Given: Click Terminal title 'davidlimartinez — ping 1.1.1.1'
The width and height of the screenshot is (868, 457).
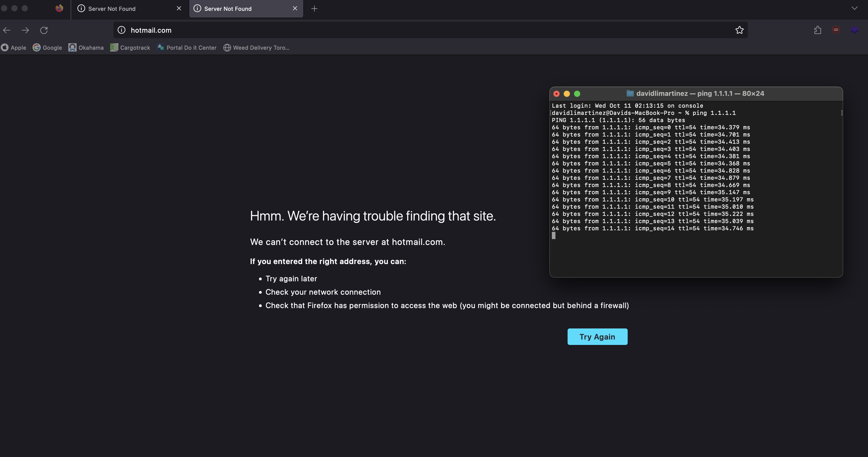Looking at the screenshot, I should (684, 94).
